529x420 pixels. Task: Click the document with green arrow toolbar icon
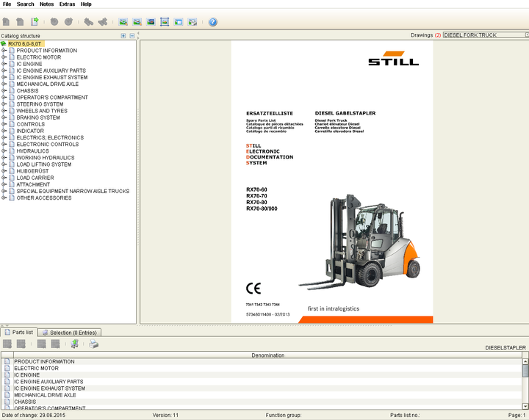35,22
